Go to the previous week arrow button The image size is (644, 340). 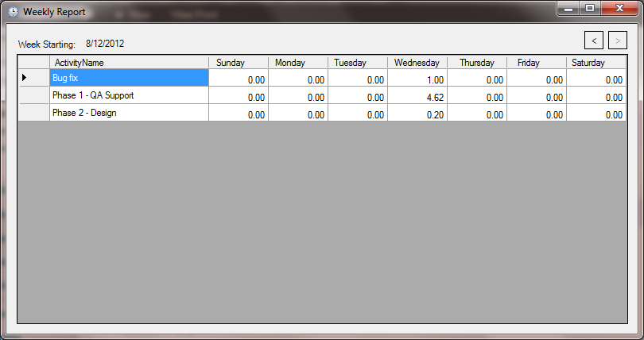pos(593,41)
